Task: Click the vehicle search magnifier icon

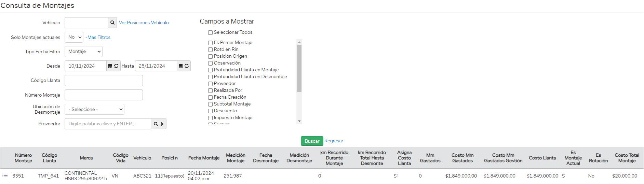Action: click(x=112, y=23)
